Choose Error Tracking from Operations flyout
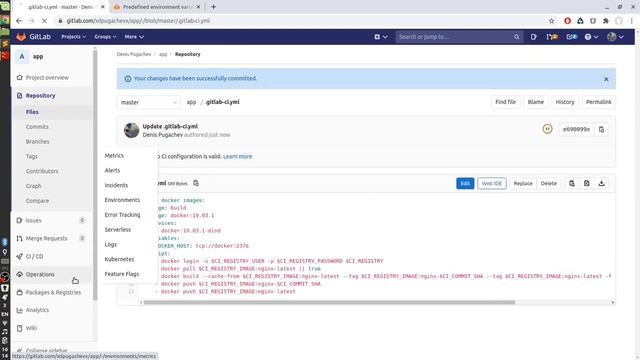This screenshot has height=360, width=640. point(122,215)
